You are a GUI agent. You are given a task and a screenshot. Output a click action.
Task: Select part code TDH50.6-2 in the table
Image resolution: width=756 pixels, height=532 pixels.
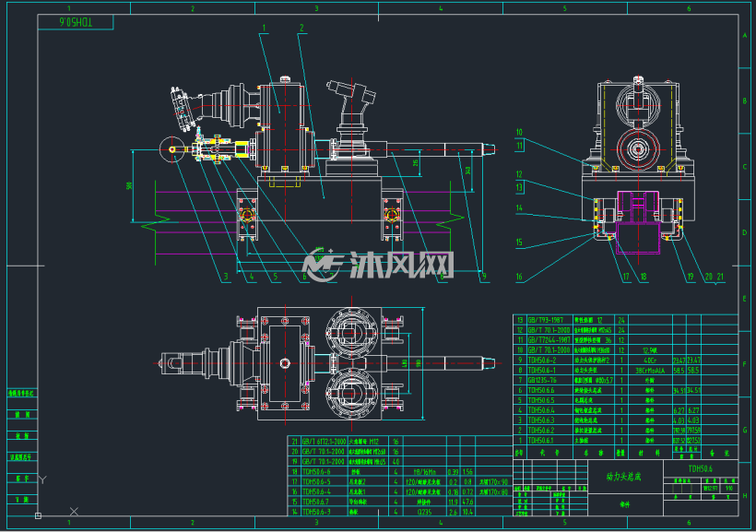coord(544,361)
